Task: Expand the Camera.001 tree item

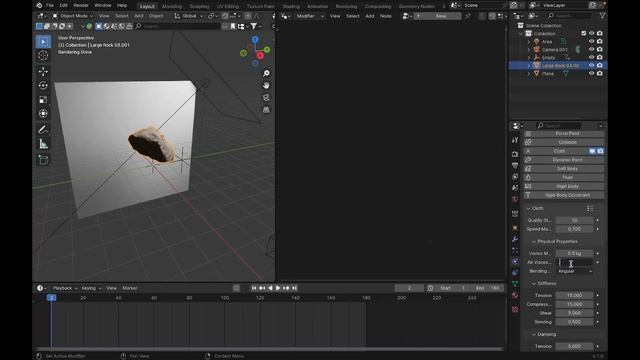Action: (529, 49)
